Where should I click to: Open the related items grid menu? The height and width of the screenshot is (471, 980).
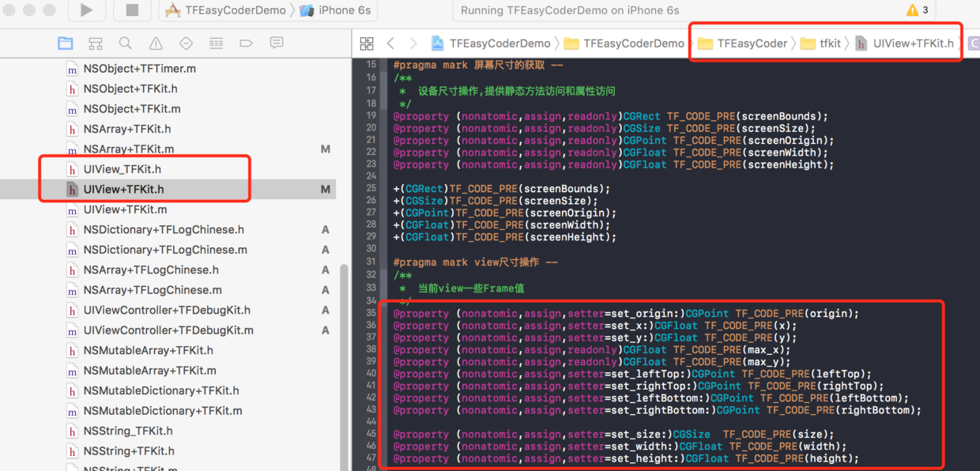tap(367, 43)
